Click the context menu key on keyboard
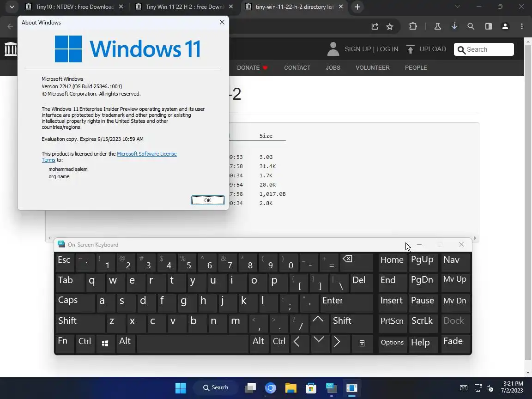Screen dimensions: 532x399 [x=362, y=344]
